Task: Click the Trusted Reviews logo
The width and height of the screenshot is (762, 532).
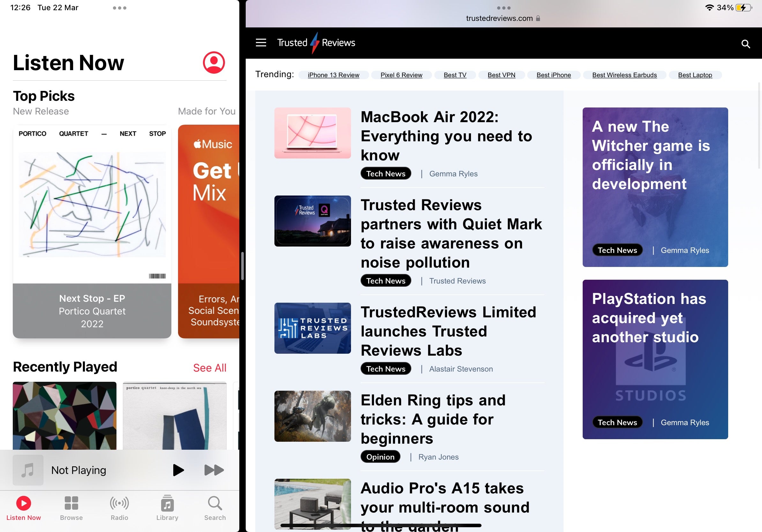Action: tap(316, 43)
